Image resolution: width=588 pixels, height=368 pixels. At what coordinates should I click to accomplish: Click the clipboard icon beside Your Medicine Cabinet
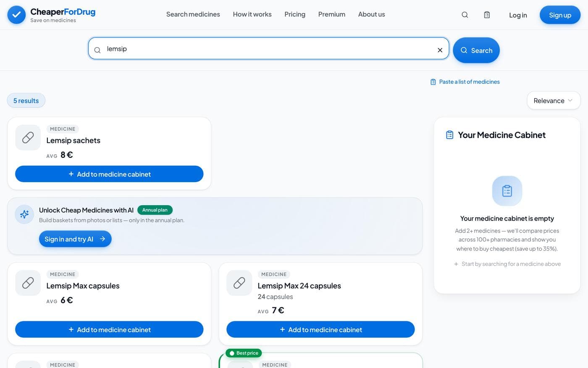[x=449, y=135]
